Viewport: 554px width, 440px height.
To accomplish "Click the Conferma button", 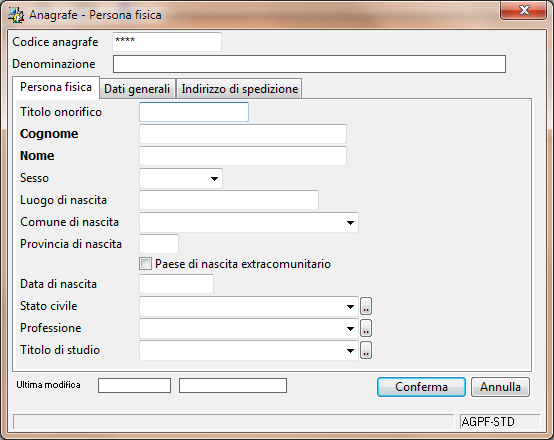I will tap(421, 387).
